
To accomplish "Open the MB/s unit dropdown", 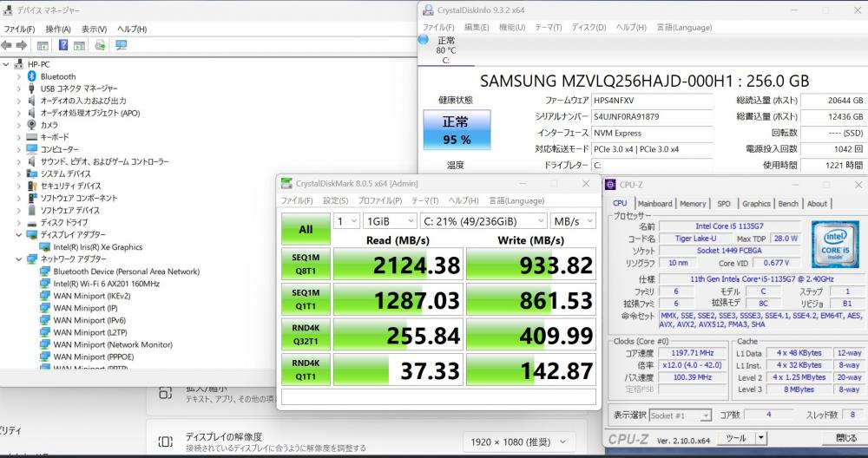I will tap(573, 221).
